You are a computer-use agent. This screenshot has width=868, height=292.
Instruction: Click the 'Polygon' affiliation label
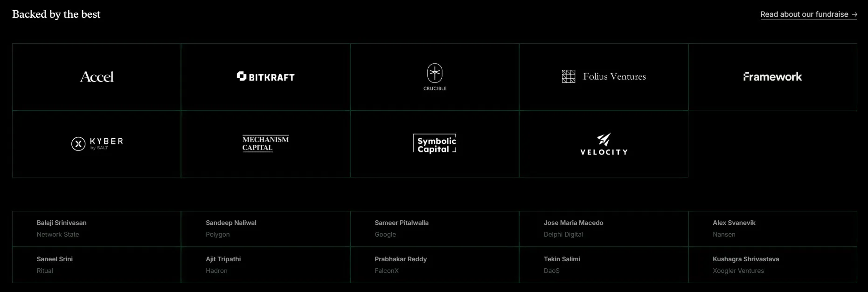click(218, 234)
